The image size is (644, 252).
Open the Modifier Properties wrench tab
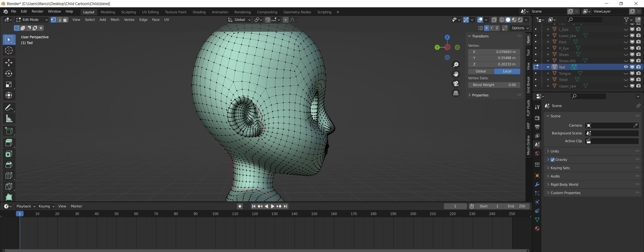[x=537, y=184]
